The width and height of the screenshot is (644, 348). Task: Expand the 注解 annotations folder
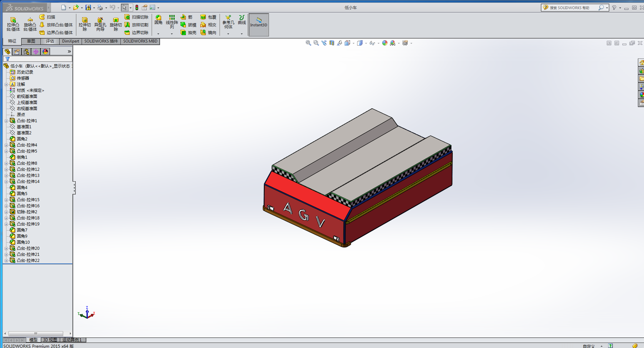pos(6,84)
